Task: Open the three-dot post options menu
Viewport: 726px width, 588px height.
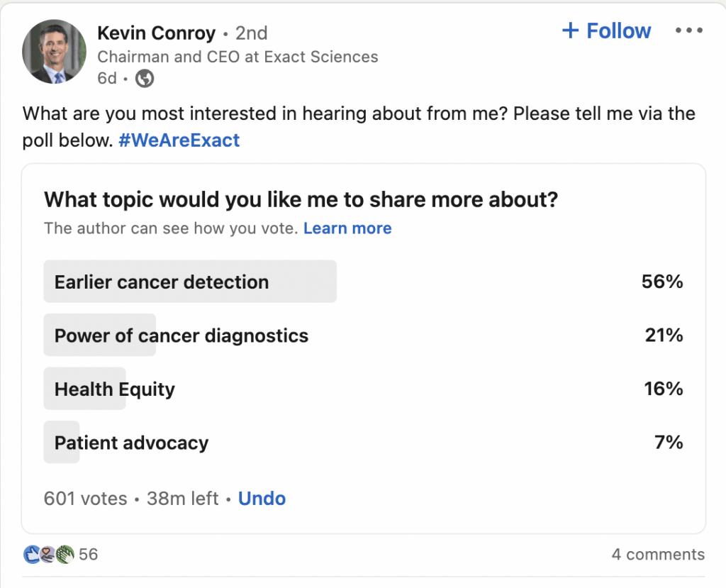Action: (x=688, y=30)
